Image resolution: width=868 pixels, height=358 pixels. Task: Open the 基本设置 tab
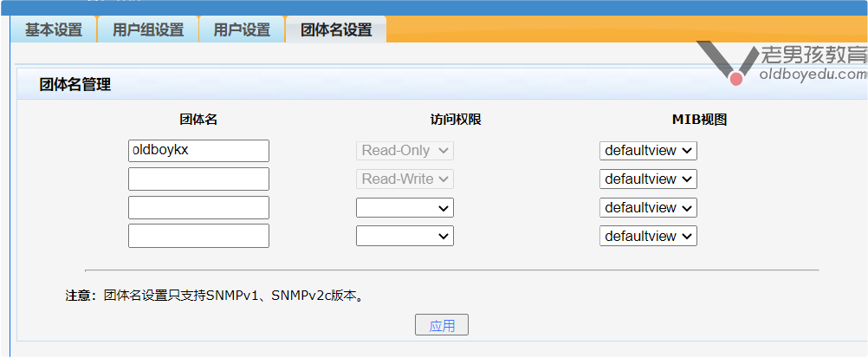point(54,29)
